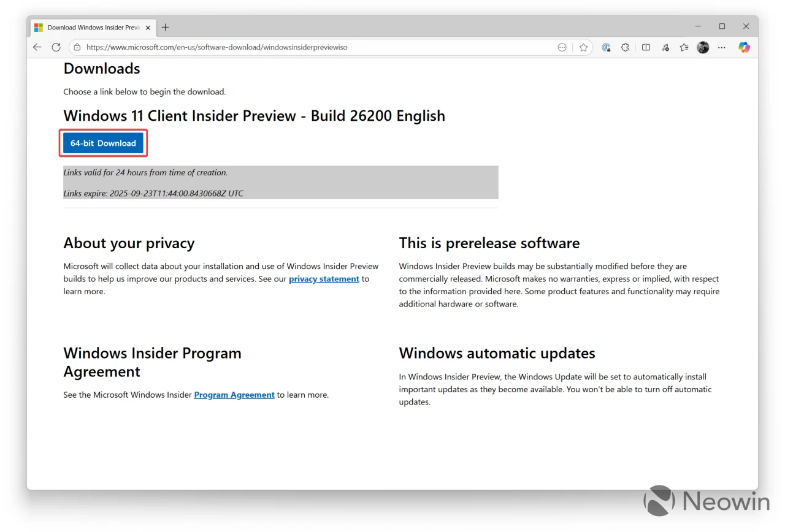Select the Download Windows Insider Preview tab
The height and width of the screenshot is (532, 785).
click(x=92, y=28)
